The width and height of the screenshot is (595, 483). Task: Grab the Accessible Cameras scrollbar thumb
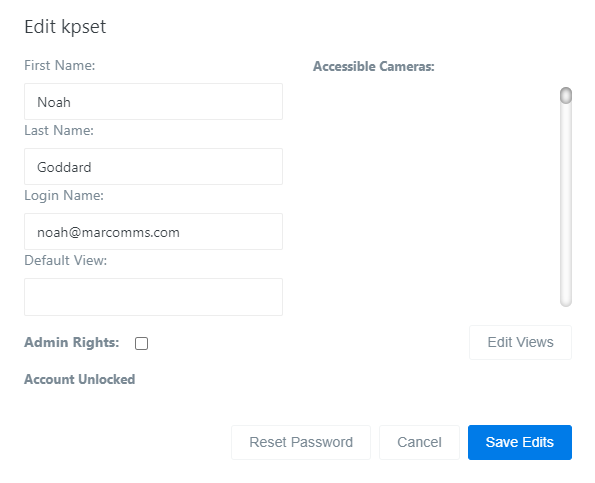[566, 95]
